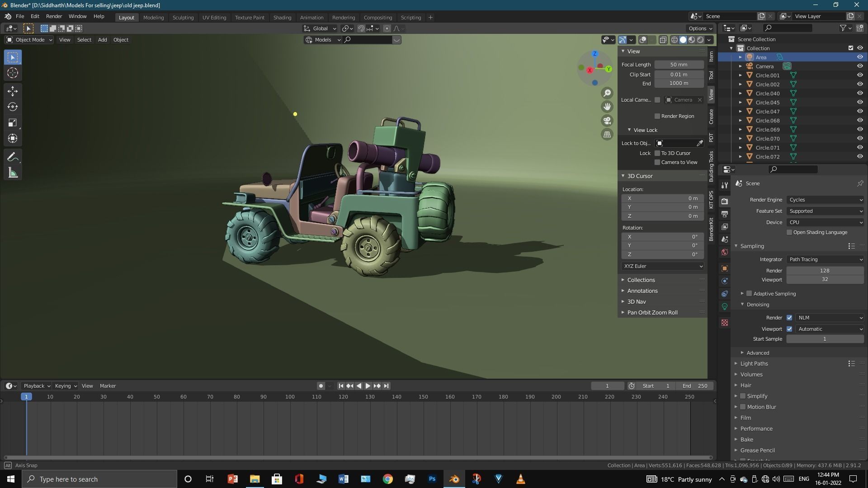Hide the Area light in outliner
Image resolution: width=868 pixels, height=488 pixels.
point(860,57)
